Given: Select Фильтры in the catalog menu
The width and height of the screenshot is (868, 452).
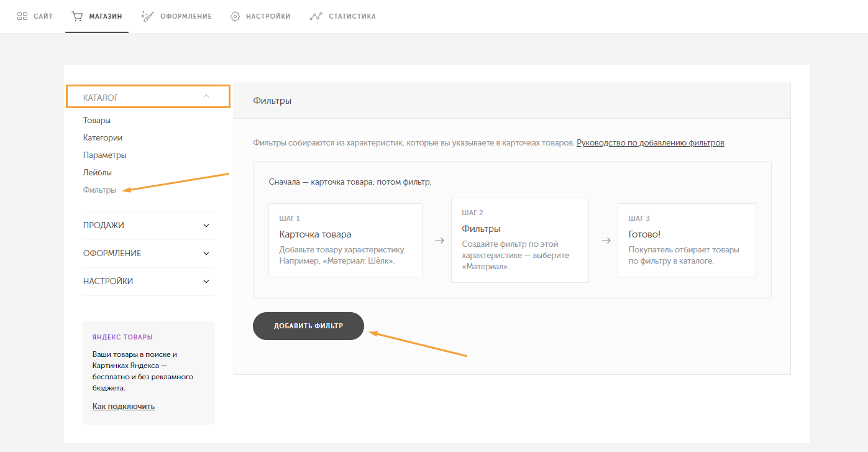Looking at the screenshot, I should 99,190.
